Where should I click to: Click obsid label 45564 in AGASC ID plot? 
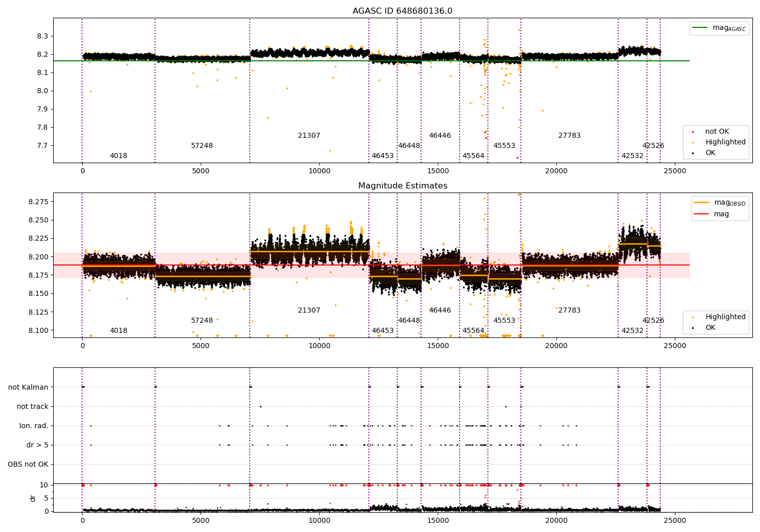tap(473, 156)
